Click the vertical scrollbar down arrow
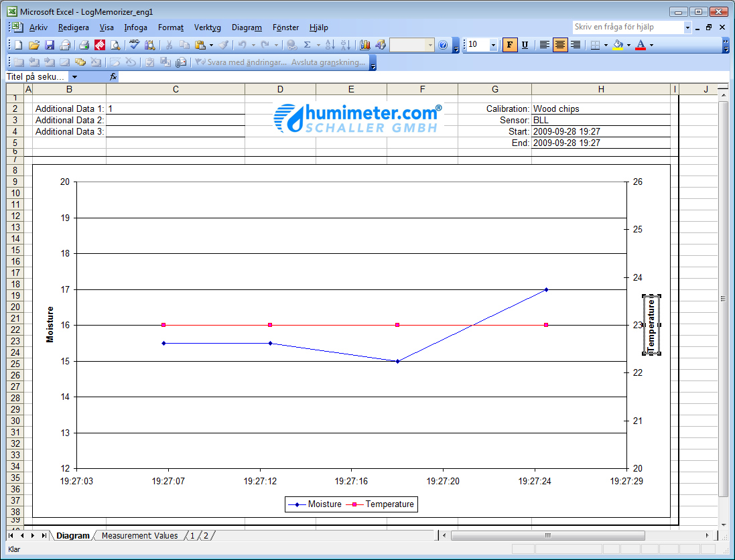The width and height of the screenshot is (735, 560). [724, 524]
